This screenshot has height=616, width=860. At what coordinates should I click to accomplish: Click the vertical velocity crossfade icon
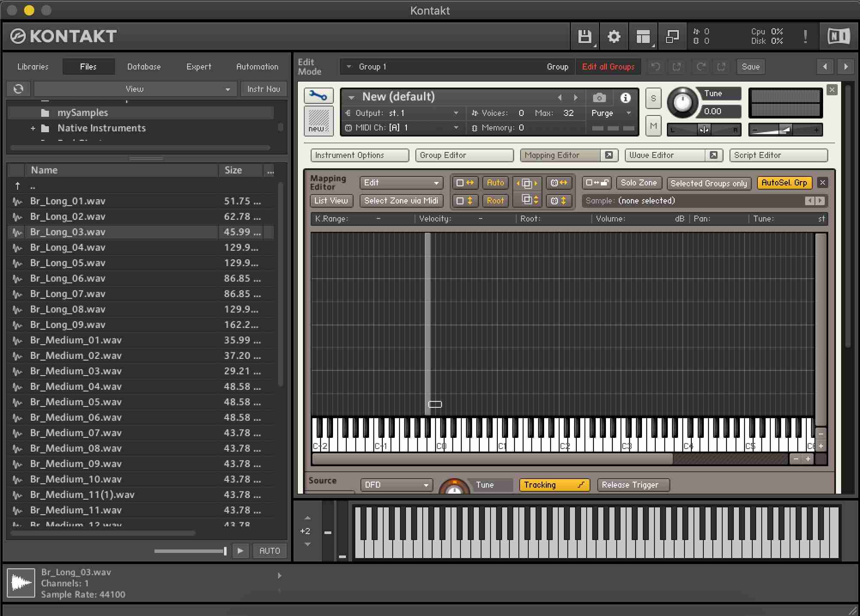pyautogui.click(x=559, y=200)
